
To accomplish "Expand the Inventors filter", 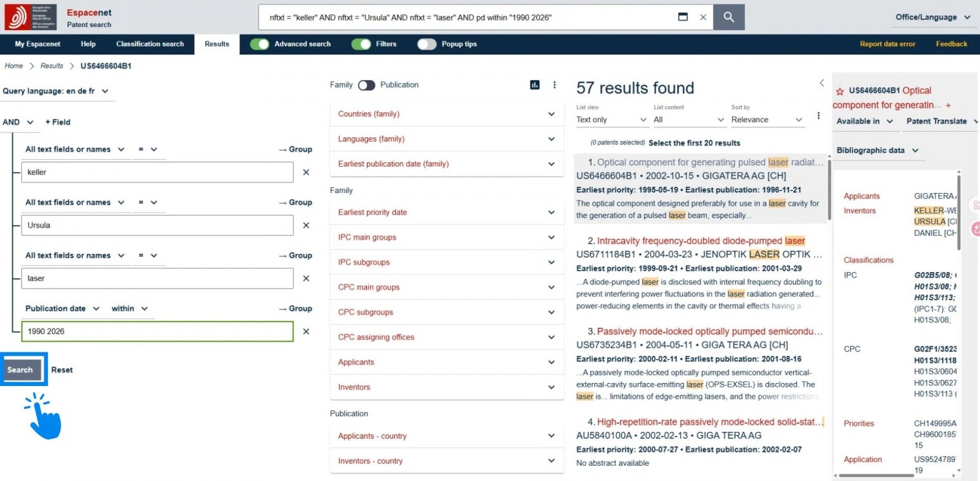I will click(x=447, y=387).
